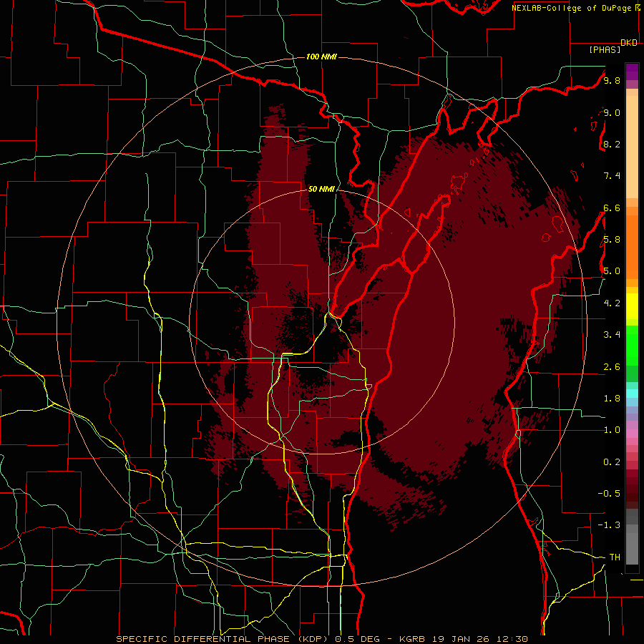644x644 pixels.
Task: Click the 8.2 legend value
Action: tap(612, 144)
